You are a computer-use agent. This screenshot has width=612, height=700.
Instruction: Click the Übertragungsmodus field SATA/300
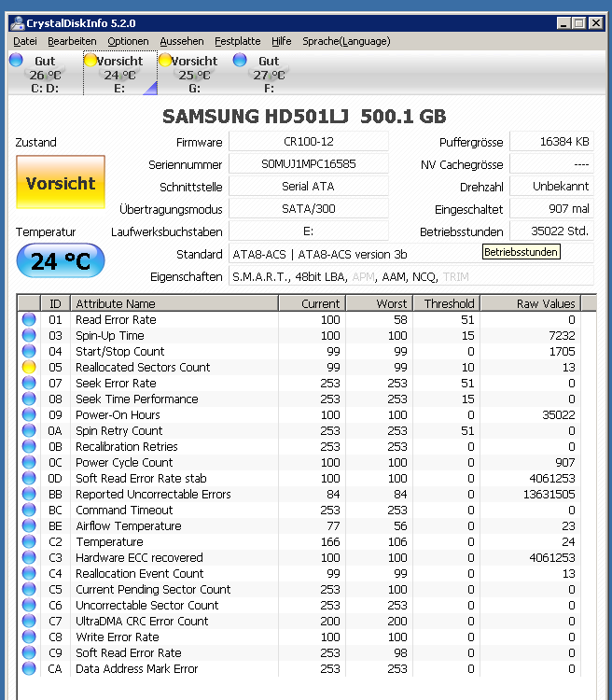point(309,208)
